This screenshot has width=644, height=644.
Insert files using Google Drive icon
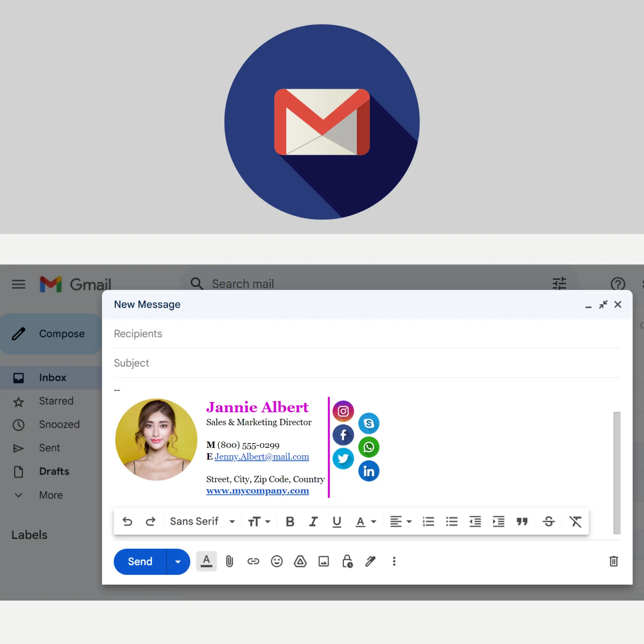coord(300,561)
